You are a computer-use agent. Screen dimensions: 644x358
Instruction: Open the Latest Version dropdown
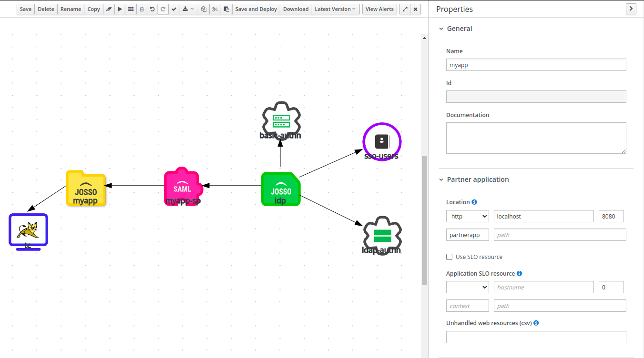pos(336,9)
